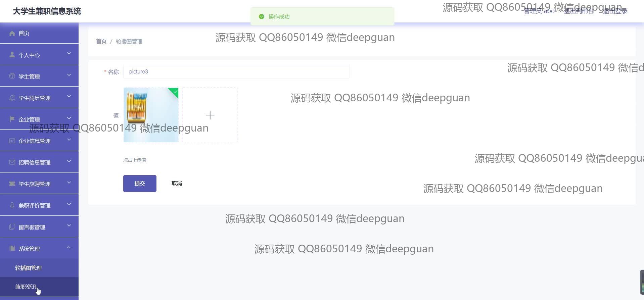Select the 招聘信息管理 menu label

[35, 162]
